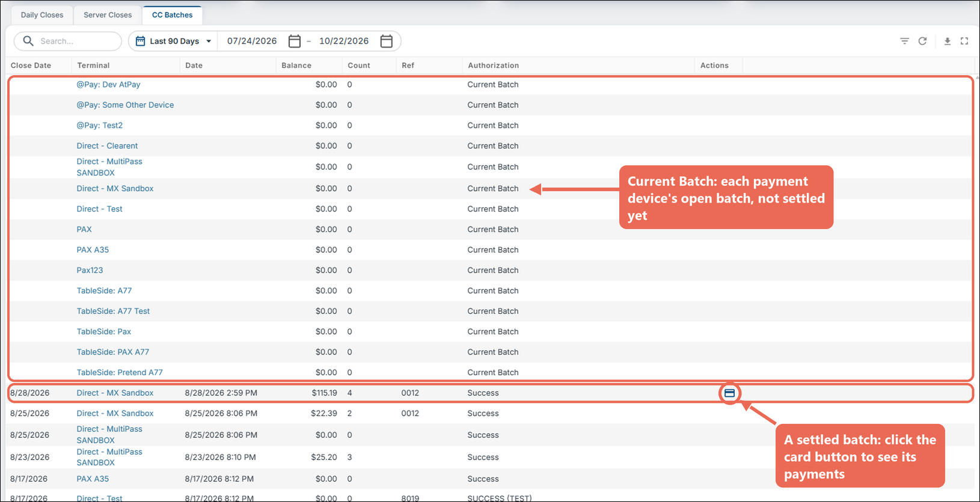Viewport: 980px width, 502px height.
Task: Switch to the Daily Closes tab
Action: (x=42, y=15)
